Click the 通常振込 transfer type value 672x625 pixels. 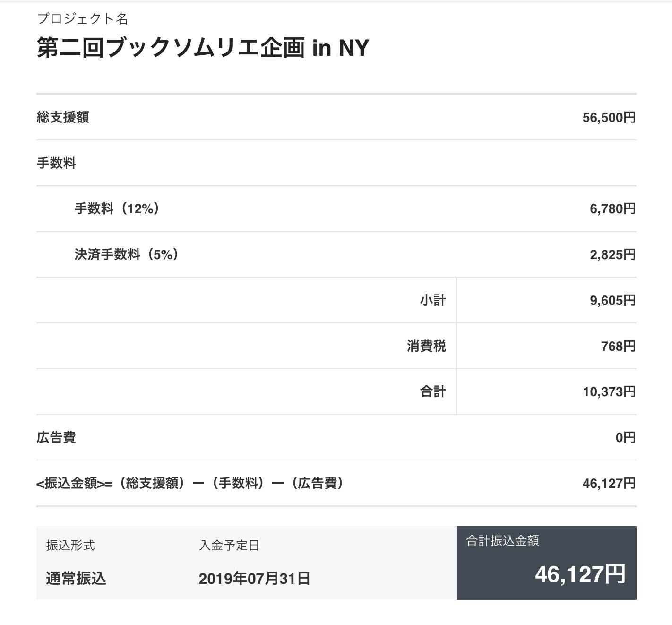point(76,579)
